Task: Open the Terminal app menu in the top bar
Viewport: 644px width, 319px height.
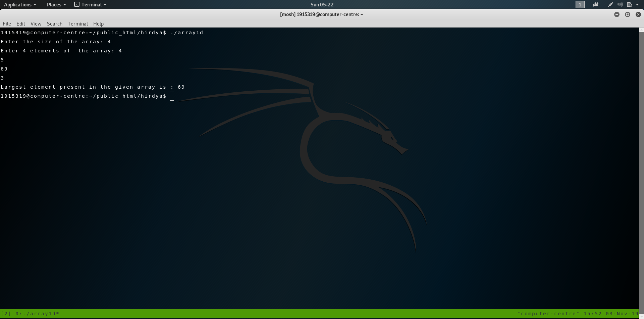Action: pos(90,5)
